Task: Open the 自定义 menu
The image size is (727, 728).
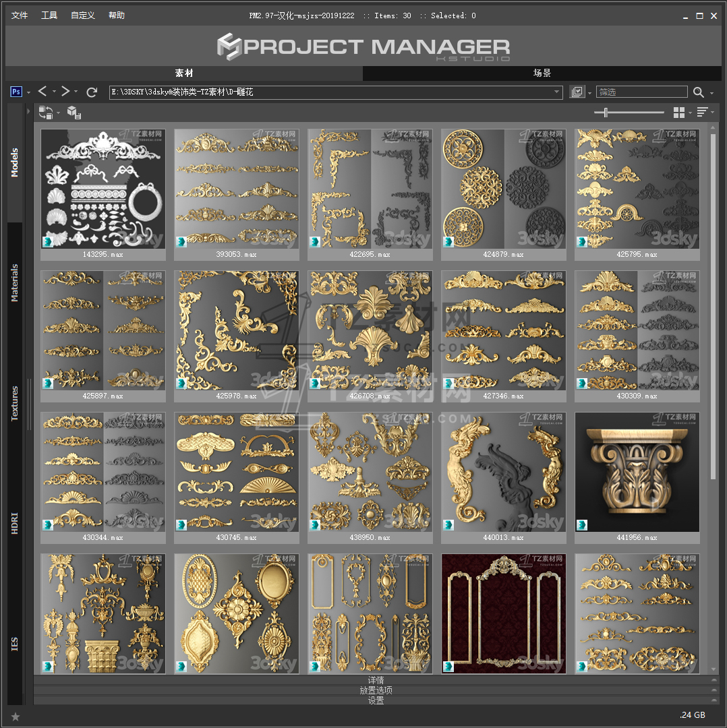Action: tap(83, 16)
